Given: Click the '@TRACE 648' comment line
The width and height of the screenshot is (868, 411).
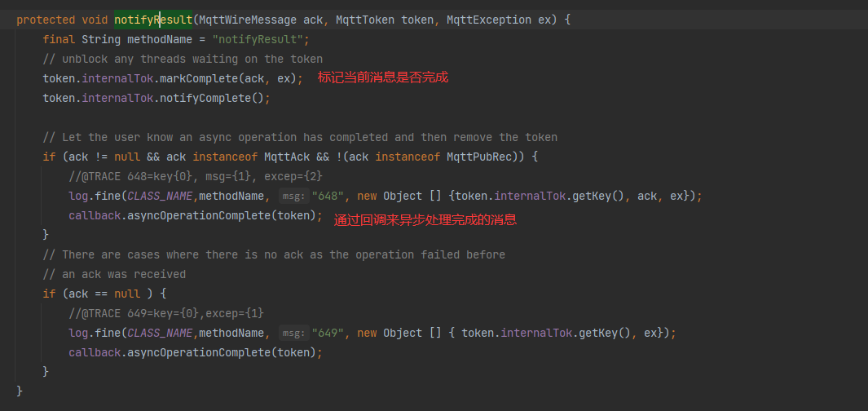Looking at the screenshot, I should (196, 177).
